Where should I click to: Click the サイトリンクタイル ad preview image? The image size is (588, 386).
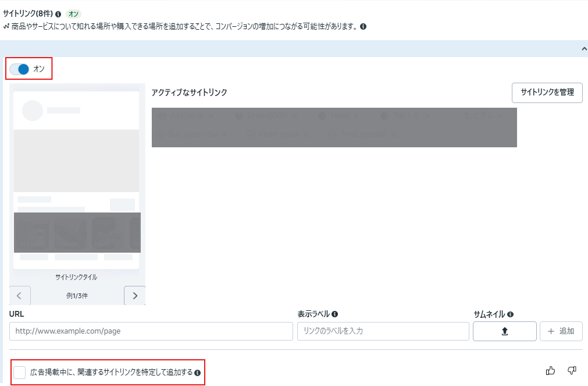pos(76,180)
